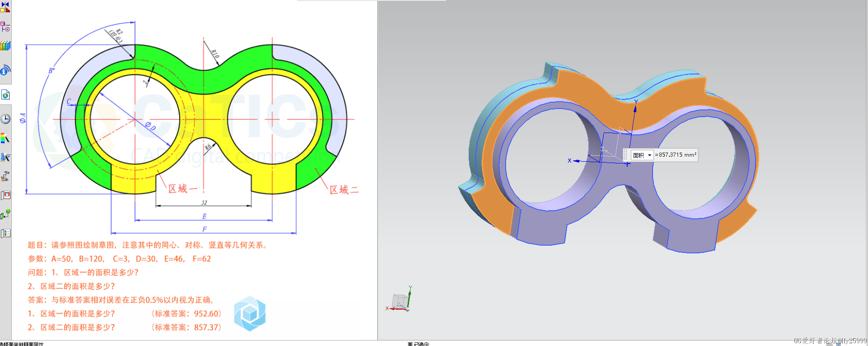Click the 857.3715 mm² measurement result
Image resolution: width=868 pixels, height=346 pixels.
click(x=676, y=155)
